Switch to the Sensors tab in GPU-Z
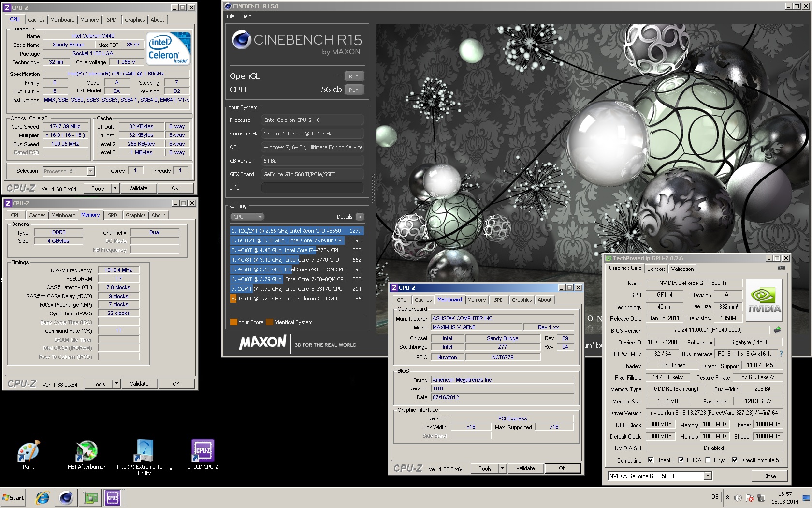 [x=656, y=269]
